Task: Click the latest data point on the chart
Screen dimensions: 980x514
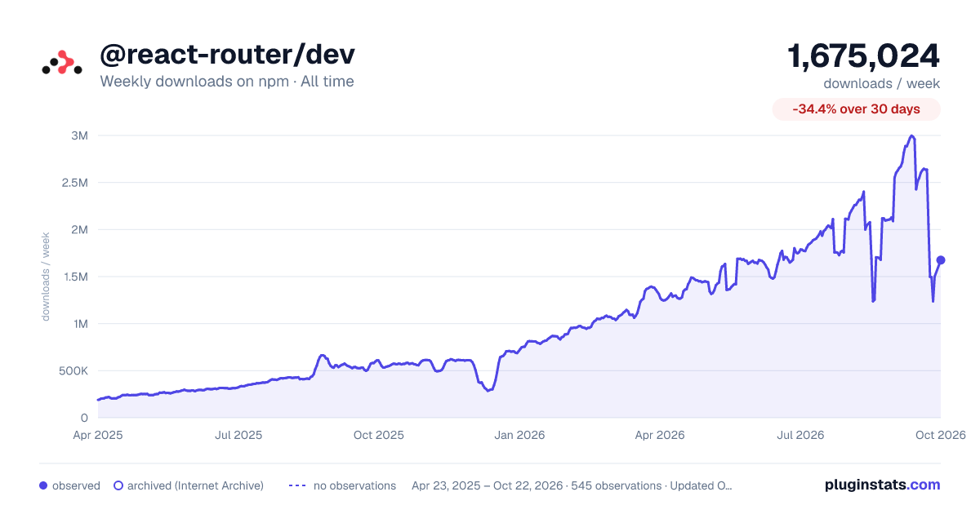Action: 941,259
